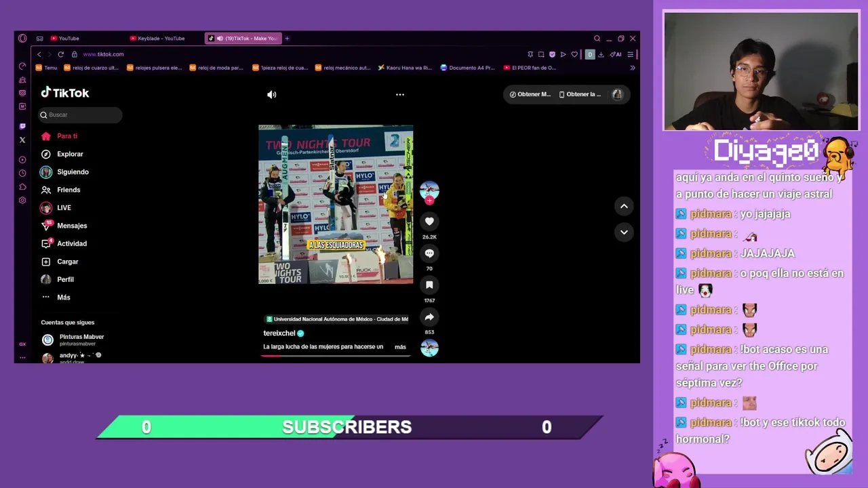Open the relojes pulsera bookmark
Screen dimensions: 868x488
point(154,68)
